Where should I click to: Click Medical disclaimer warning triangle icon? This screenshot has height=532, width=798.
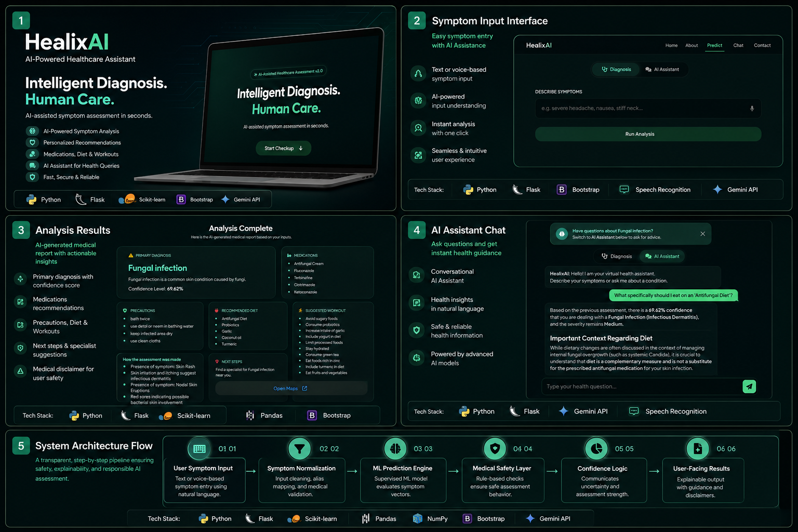(20, 371)
